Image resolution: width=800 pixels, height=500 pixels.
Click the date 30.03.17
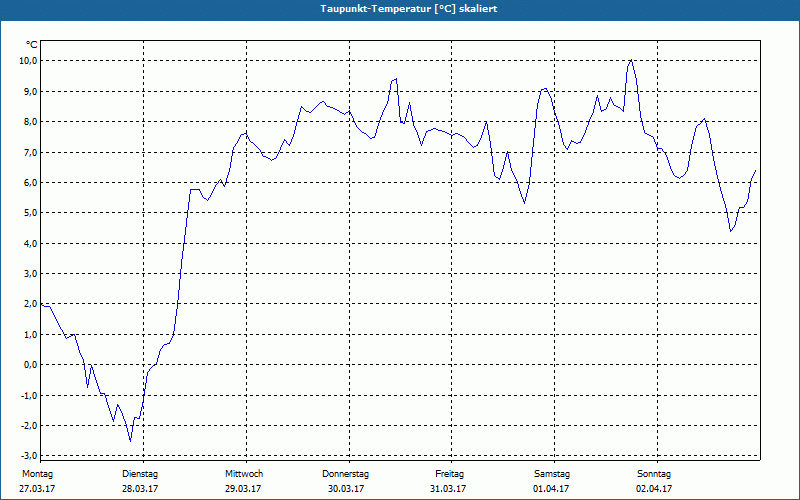(x=346, y=489)
